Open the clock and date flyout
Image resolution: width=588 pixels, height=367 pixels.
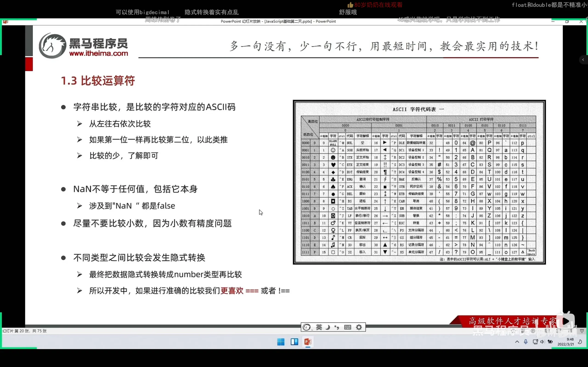pos(566,342)
